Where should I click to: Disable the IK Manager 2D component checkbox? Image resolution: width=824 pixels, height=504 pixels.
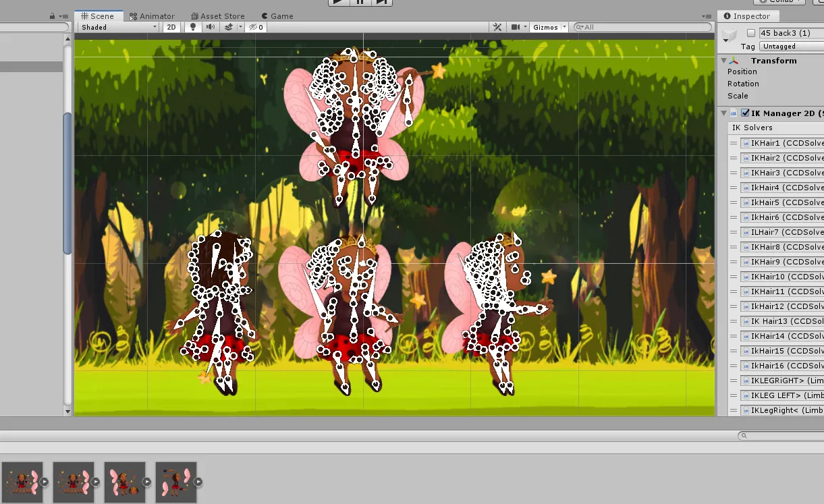point(745,113)
